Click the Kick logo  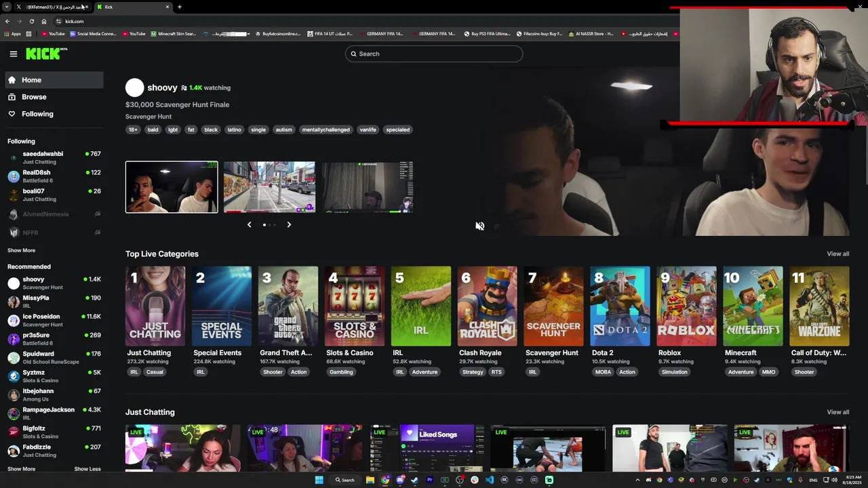pos(46,54)
